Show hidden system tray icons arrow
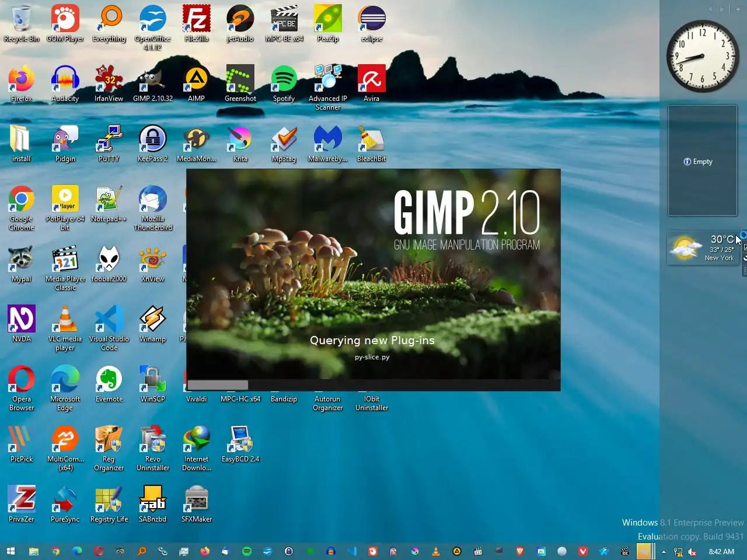 [664, 551]
